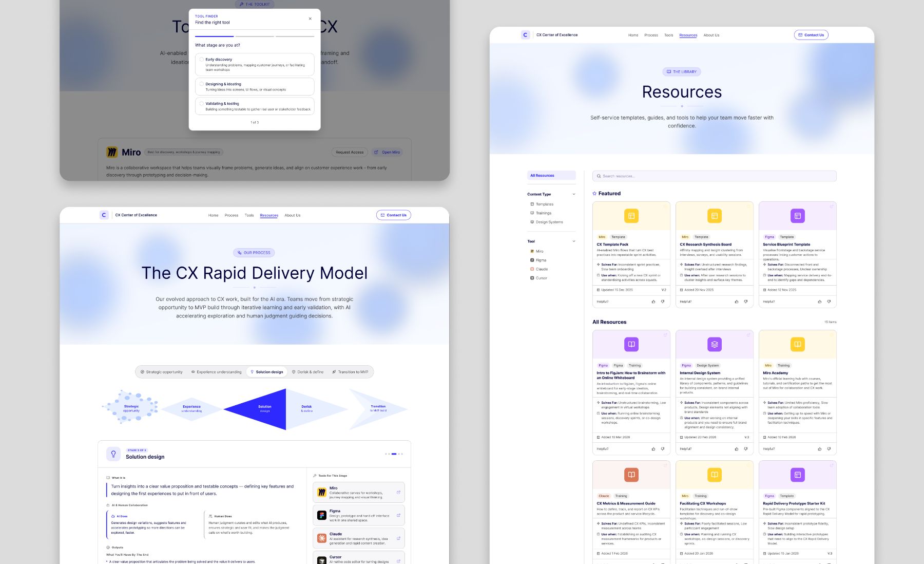Thumbs down the Service Blueprint Template card

tap(829, 302)
